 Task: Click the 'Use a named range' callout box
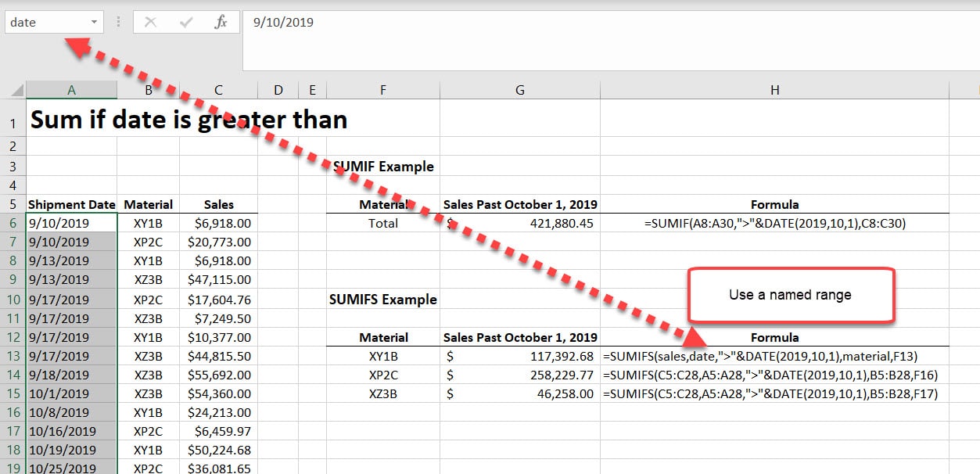pos(791,295)
